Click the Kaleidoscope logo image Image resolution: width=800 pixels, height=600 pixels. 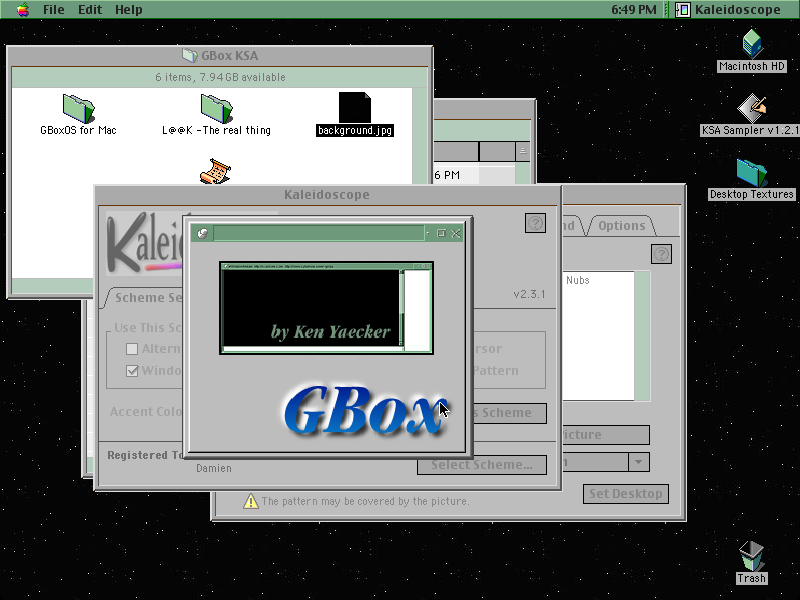pyautogui.click(x=144, y=243)
